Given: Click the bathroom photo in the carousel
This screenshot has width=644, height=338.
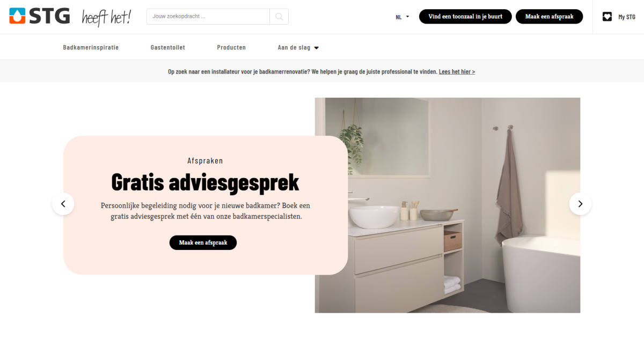Looking at the screenshot, I should [448, 205].
